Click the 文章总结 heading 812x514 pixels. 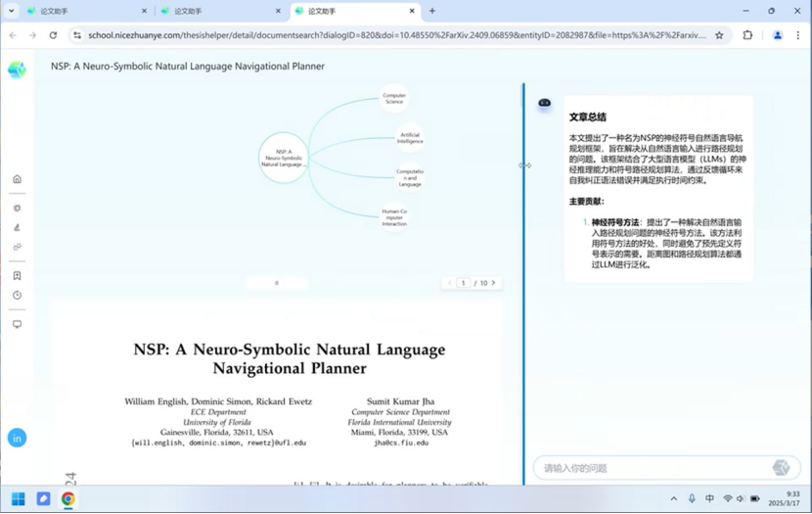587,117
